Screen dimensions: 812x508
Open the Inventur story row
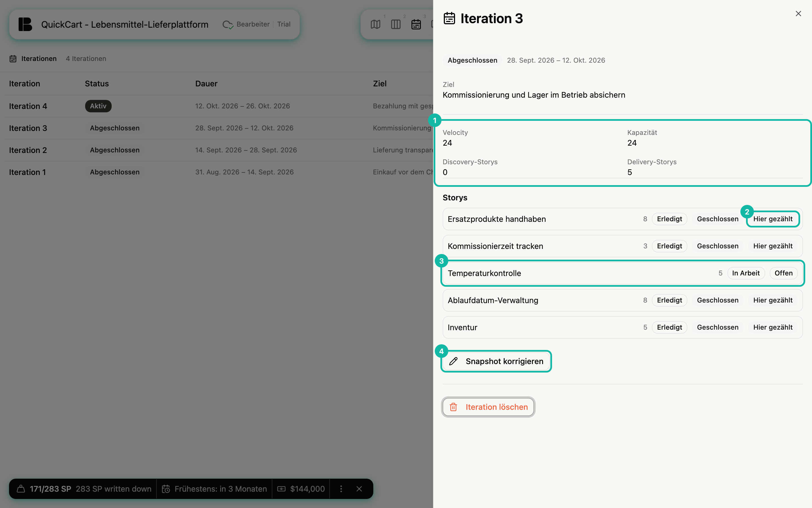click(x=623, y=327)
